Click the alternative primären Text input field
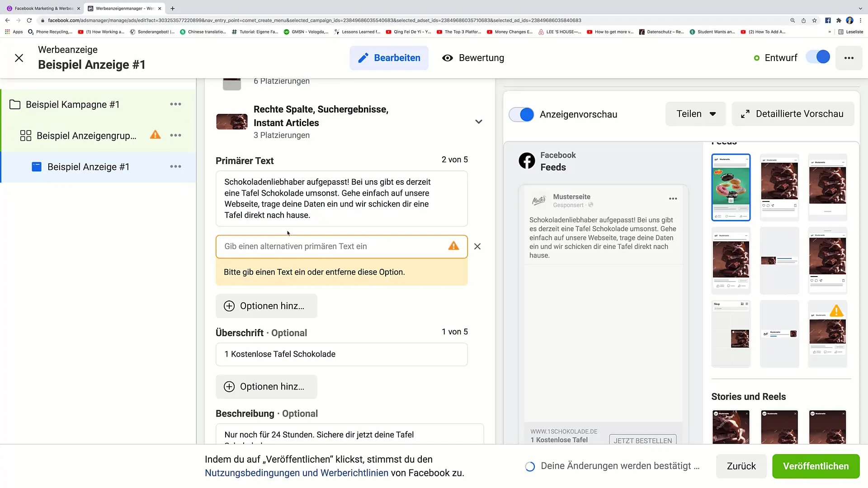The height and width of the screenshot is (488, 868). click(342, 246)
